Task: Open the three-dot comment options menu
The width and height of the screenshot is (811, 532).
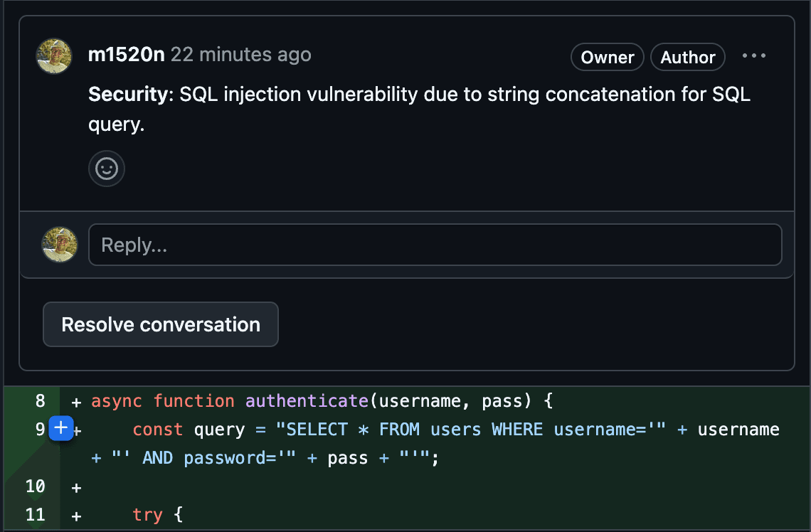Action: click(753, 56)
